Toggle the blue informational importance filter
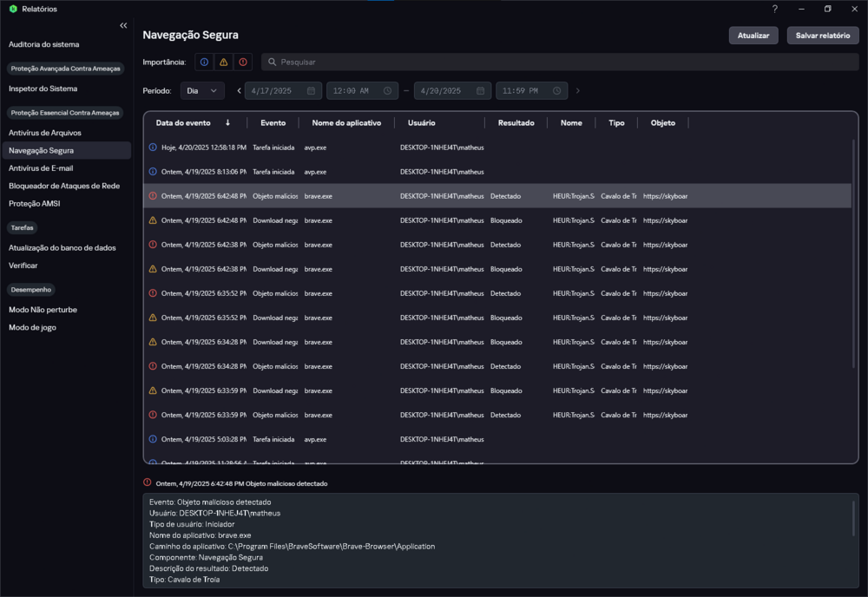 (204, 62)
